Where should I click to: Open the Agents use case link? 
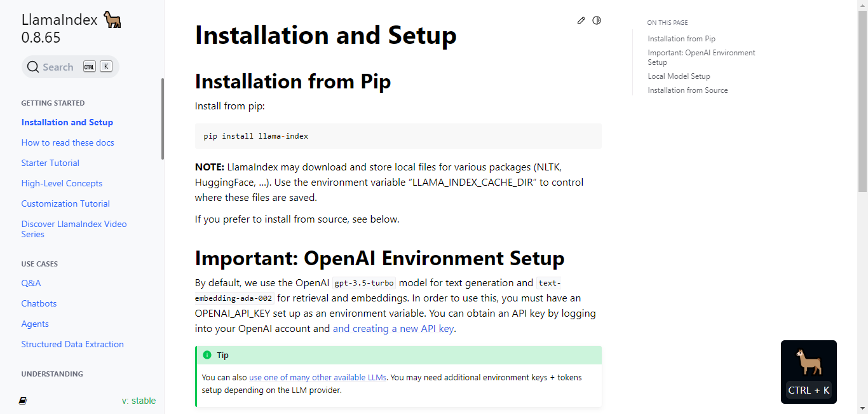pos(35,324)
